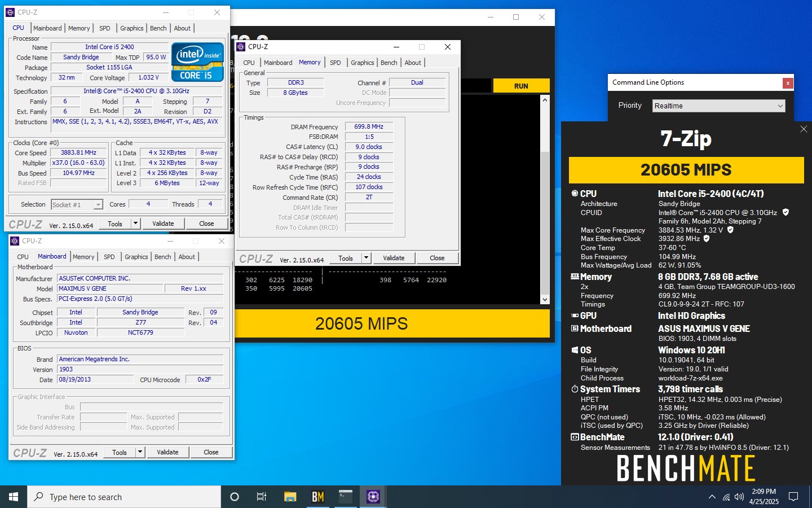Open Tools dropdown arrow in Mainboard window
This screenshot has width=812, height=508.
(x=140, y=452)
